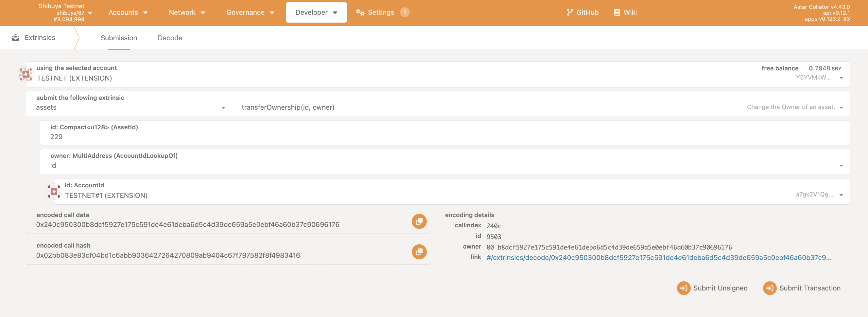The image size is (868, 317).
Task: Click the Settings gear icon
Action: (x=360, y=12)
